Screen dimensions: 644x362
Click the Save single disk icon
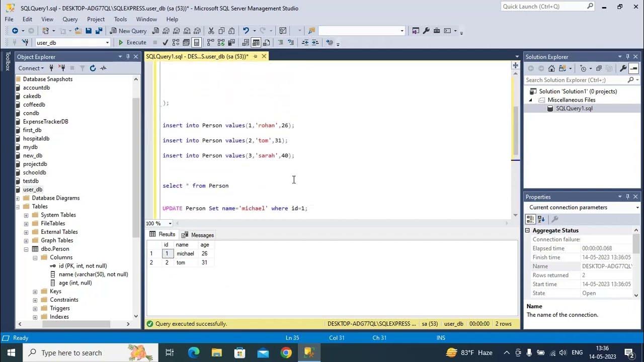[x=89, y=31]
